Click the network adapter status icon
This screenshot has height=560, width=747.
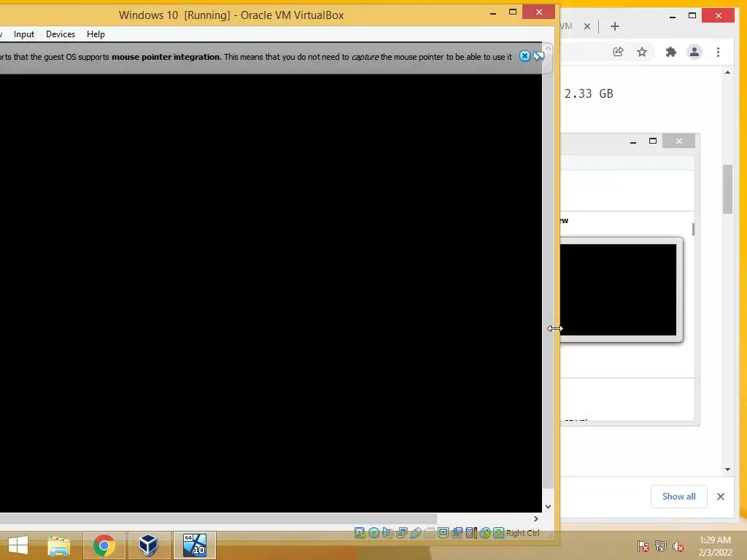402,533
